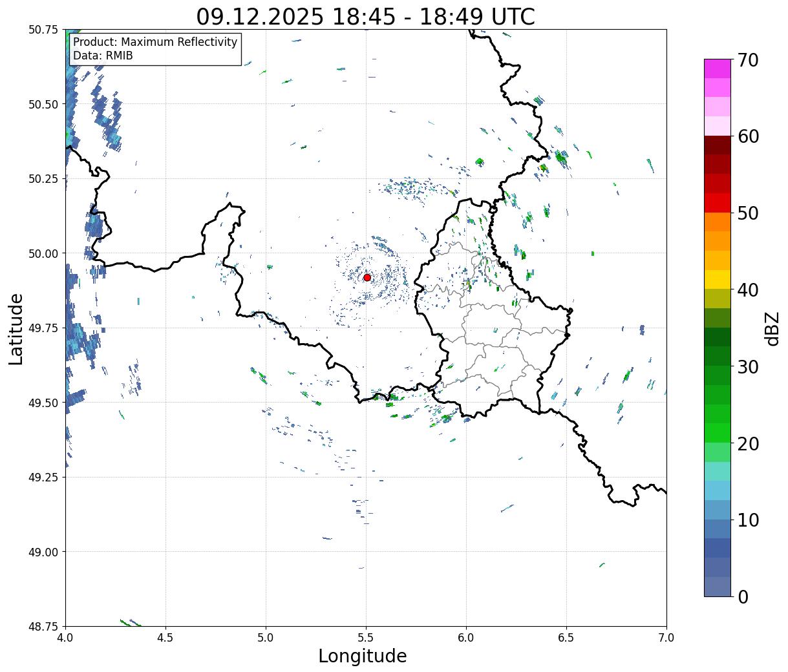
Task: Click latitude tick label 50.25
Action: coord(43,179)
